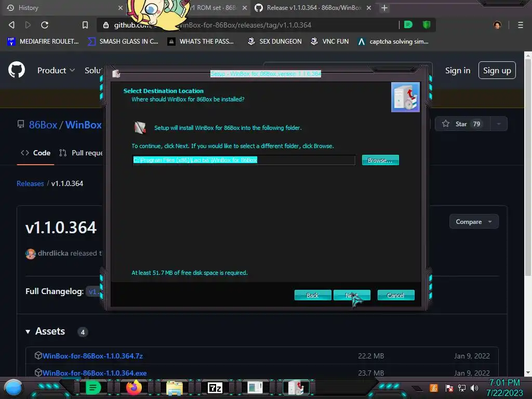Open the Compare dropdown
Image resolution: width=532 pixels, height=399 pixels.
click(x=474, y=221)
